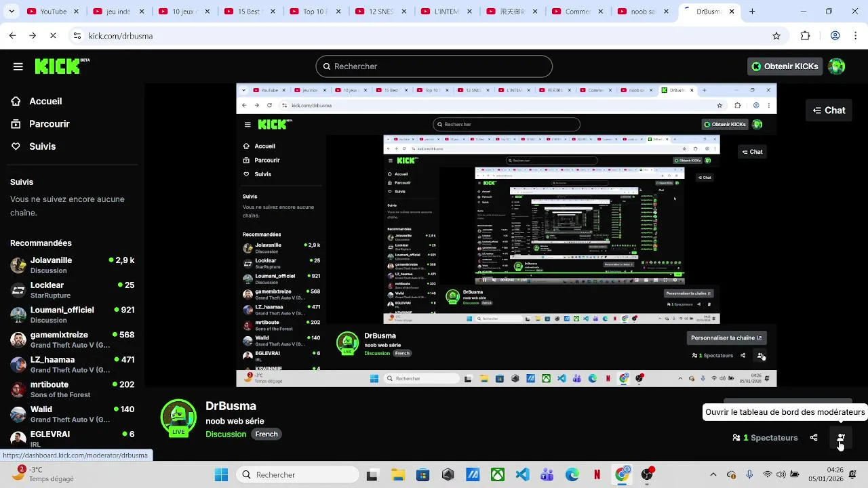Click the magnifier icon in Kick search
868x488 pixels.
tap(327, 66)
